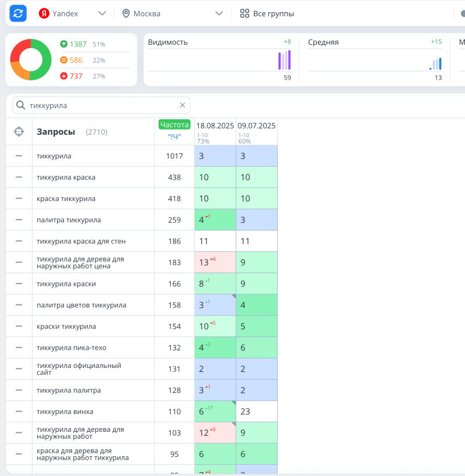Click the orange 586 unchanged indicator
The height and width of the screenshot is (476, 465).
(71, 60)
